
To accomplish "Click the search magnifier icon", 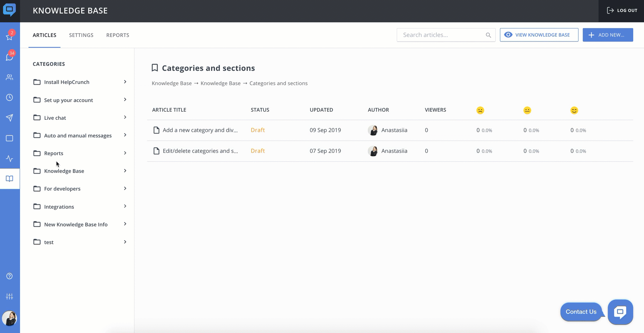I will pos(488,35).
